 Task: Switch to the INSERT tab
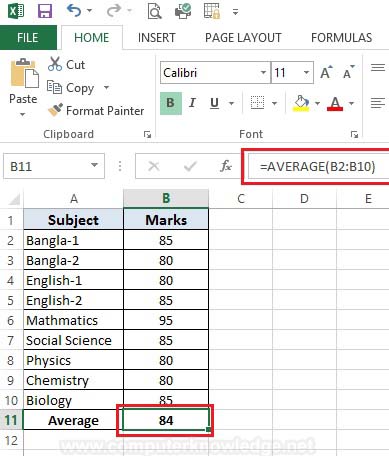coord(157,37)
